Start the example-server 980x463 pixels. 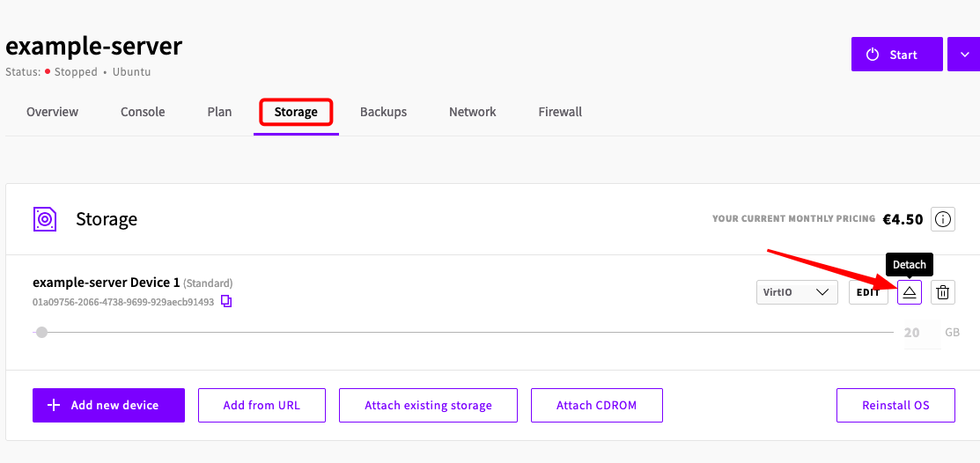897,55
